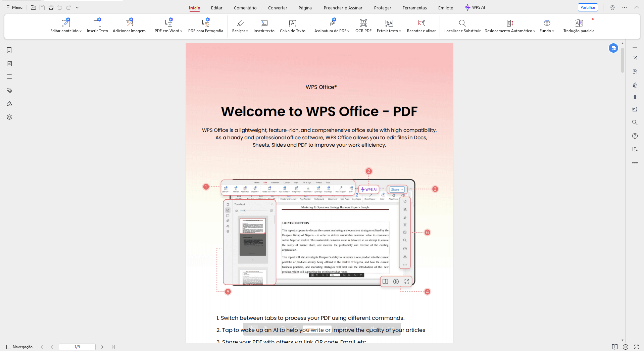Open the signatures sidebar panel
The image size is (644, 351).
coord(9,104)
